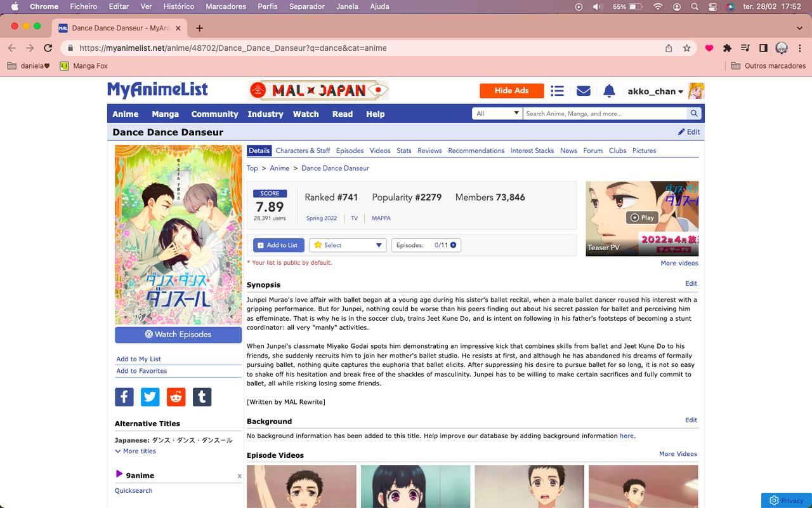812x508 pixels.
Task: Open Outros marcadores folder
Action: tap(768, 65)
